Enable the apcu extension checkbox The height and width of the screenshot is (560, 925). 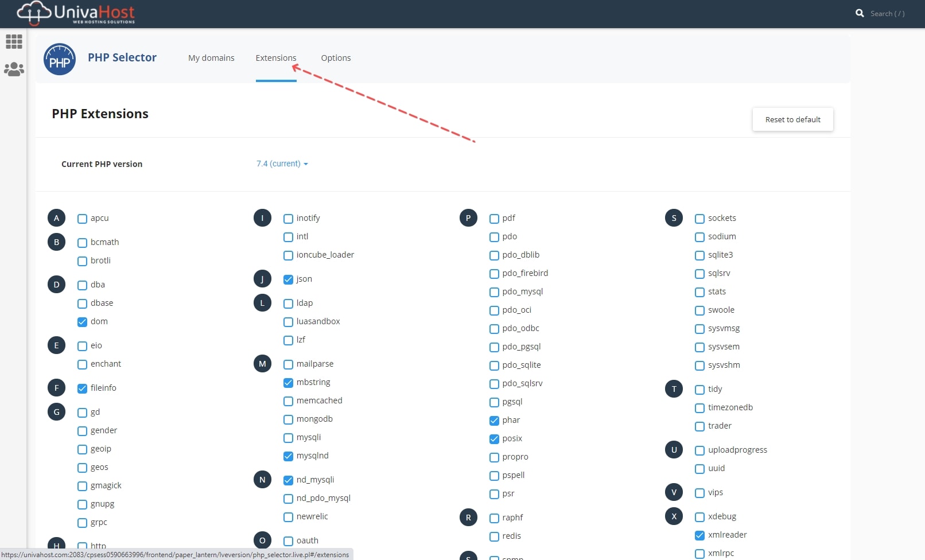pyautogui.click(x=82, y=219)
